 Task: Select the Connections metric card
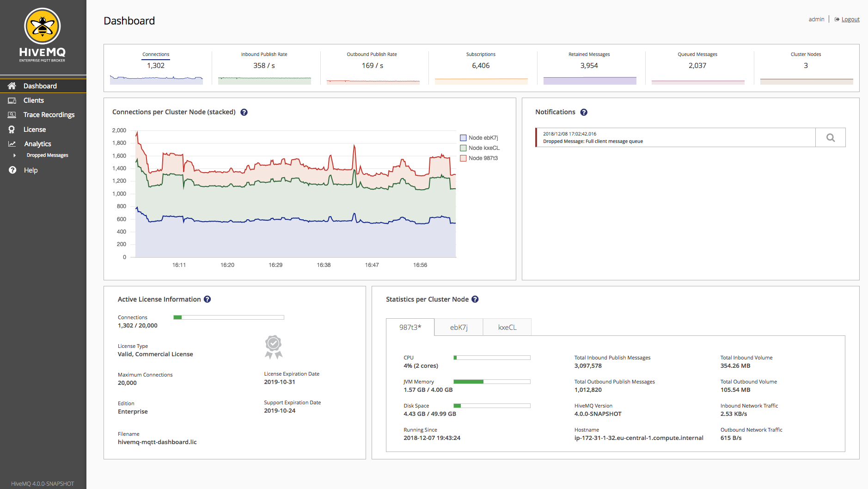[156, 68]
